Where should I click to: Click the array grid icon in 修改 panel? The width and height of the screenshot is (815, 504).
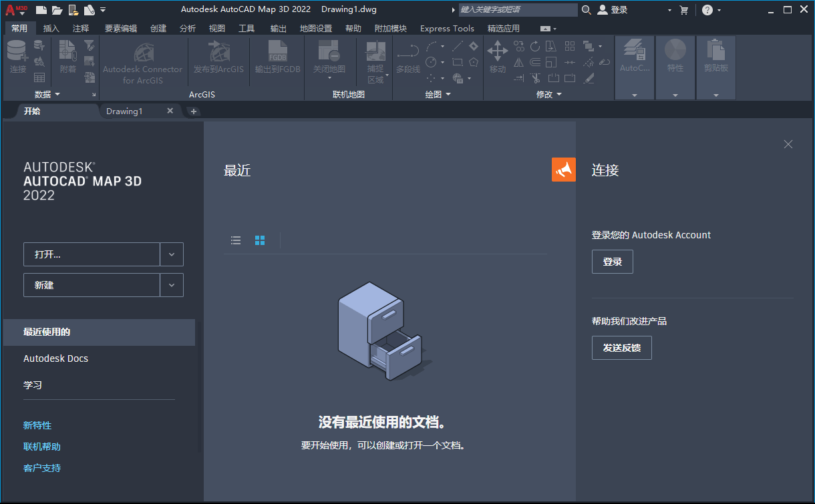point(570,46)
